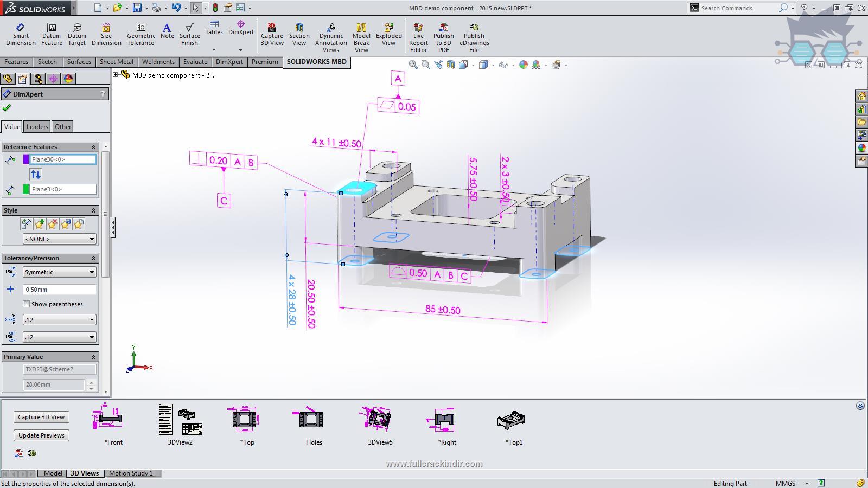Viewport: 868px width, 488px height.
Task: Click the Update Previews button
Action: (41, 435)
